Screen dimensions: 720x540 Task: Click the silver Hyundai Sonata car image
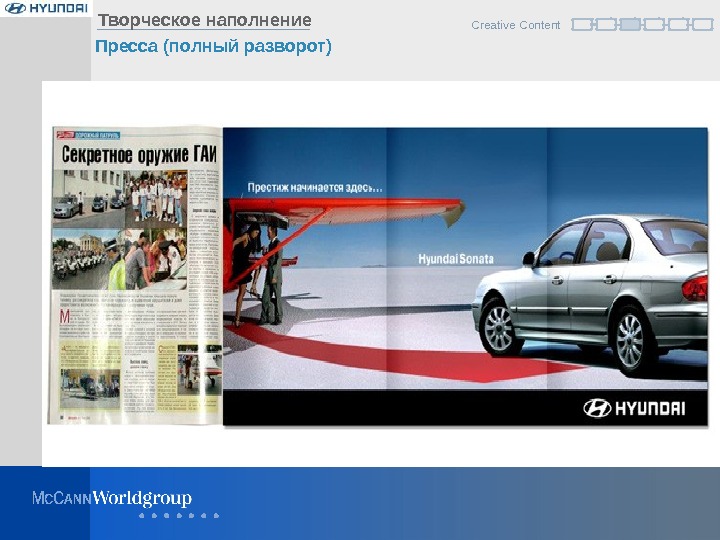[590, 294]
